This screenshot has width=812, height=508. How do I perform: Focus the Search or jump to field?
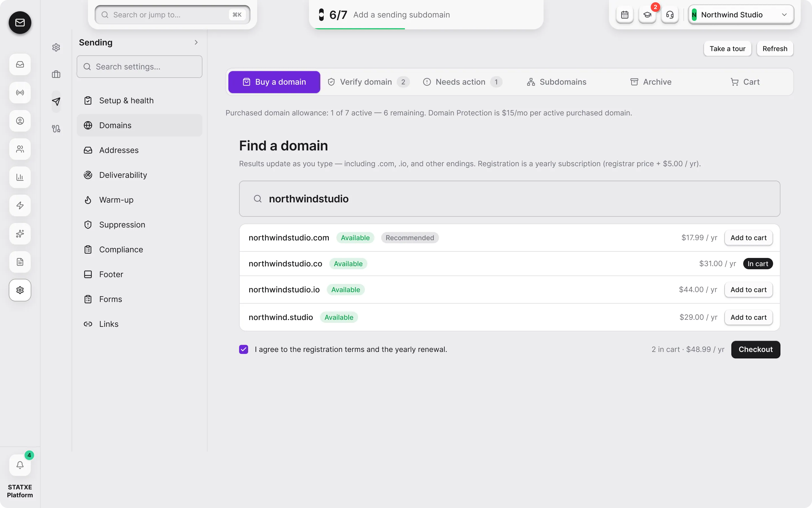(173, 15)
